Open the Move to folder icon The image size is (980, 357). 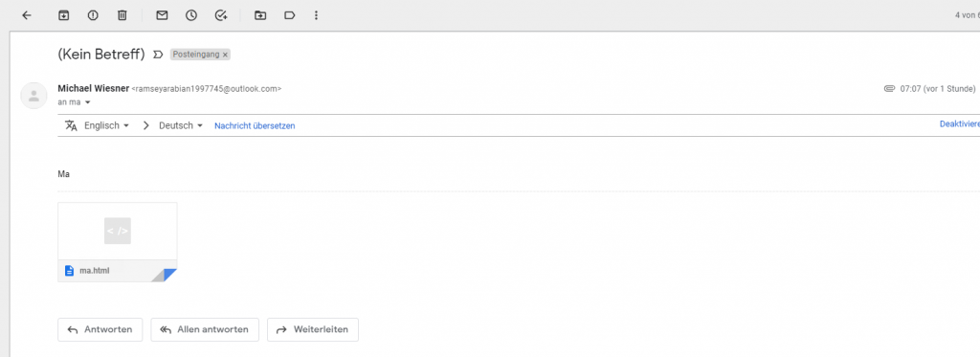click(x=260, y=15)
